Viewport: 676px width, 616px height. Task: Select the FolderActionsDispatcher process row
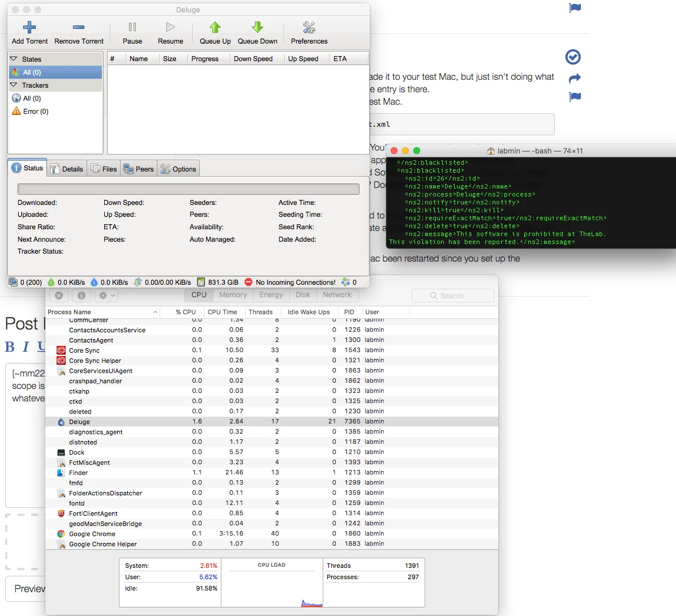click(272, 493)
